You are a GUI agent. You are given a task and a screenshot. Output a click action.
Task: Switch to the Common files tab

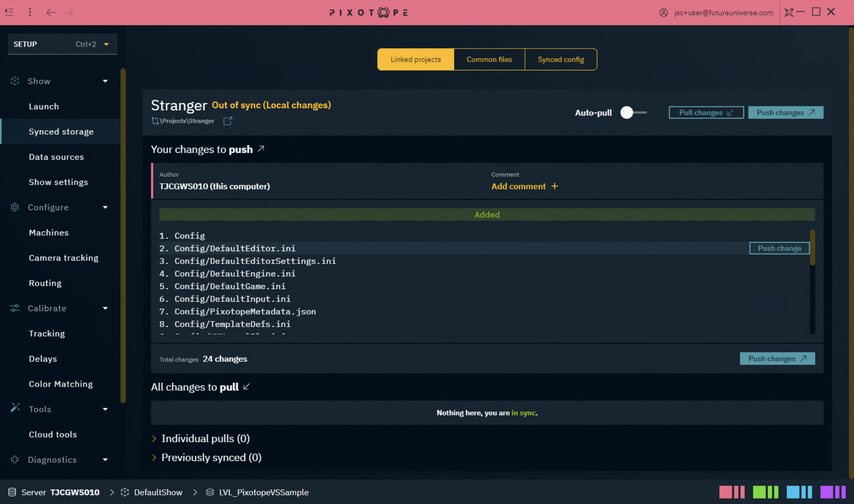pyautogui.click(x=489, y=59)
